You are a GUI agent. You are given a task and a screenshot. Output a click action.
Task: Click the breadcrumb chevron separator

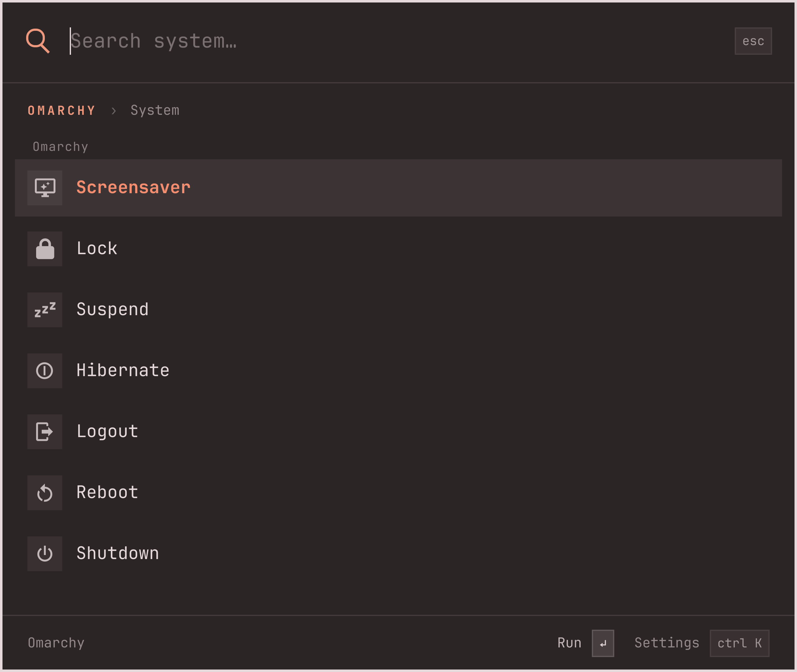click(114, 111)
